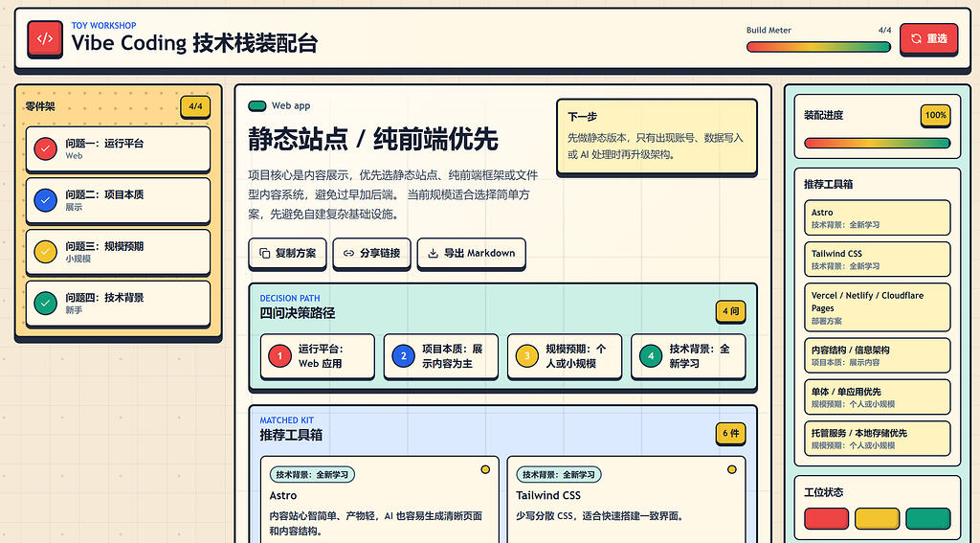This screenshot has height=543, width=980.
Task: Select Vercel / Netlify / Cloudflare Pages item
Action: click(x=877, y=307)
